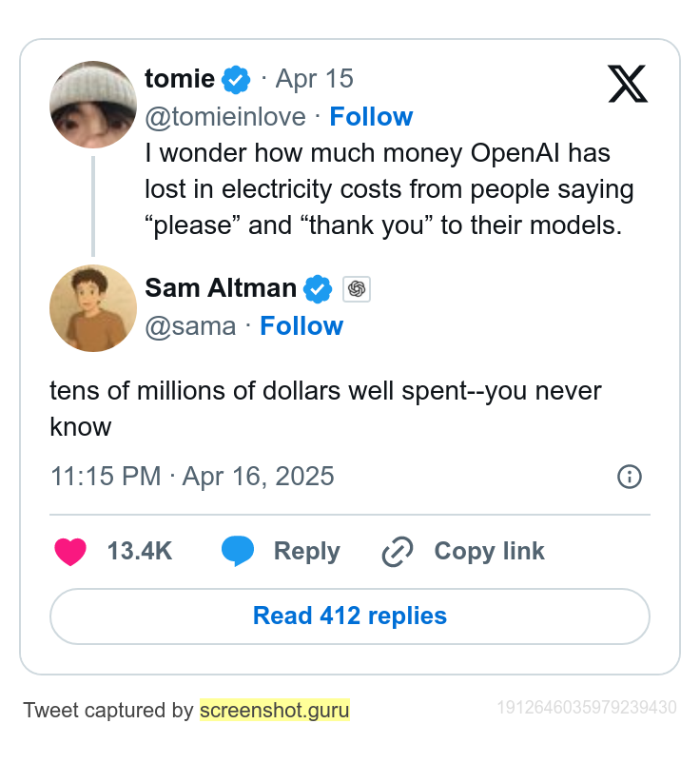Click the Reply label
Viewport: 700px width, 763px height.
pyautogui.click(x=306, y=552)
